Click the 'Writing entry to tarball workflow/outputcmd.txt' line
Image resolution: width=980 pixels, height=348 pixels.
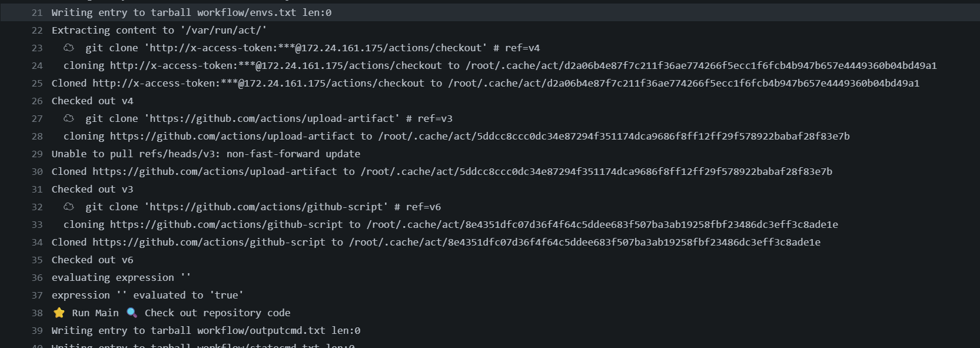click(205, 330)
